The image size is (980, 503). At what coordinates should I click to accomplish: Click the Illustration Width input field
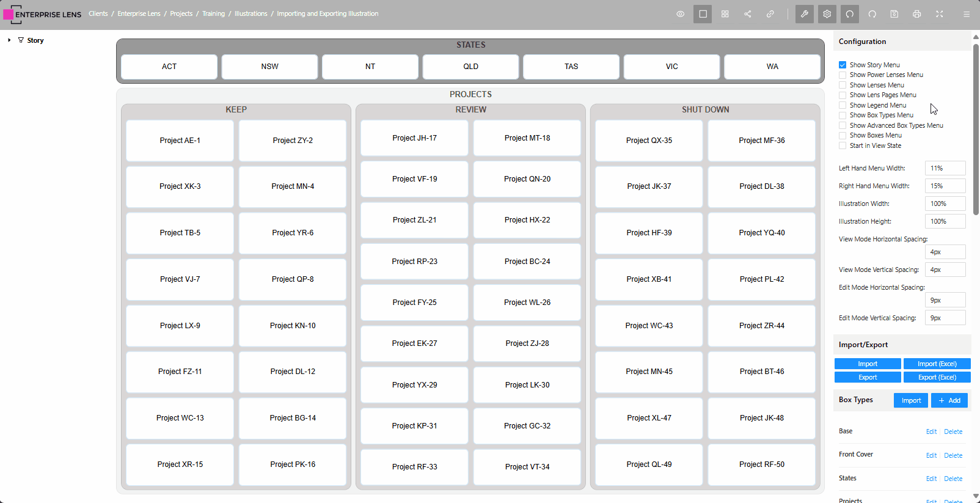(x=945, y=204)
